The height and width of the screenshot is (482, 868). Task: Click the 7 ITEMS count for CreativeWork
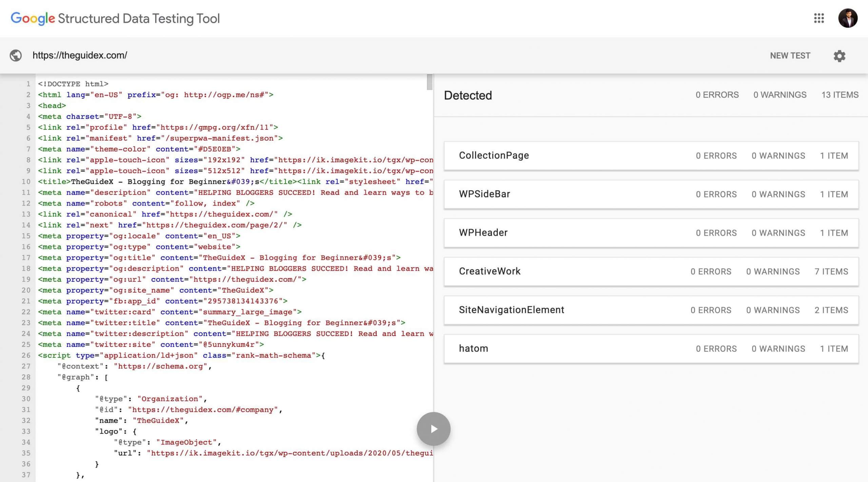(x=831, y=272)
